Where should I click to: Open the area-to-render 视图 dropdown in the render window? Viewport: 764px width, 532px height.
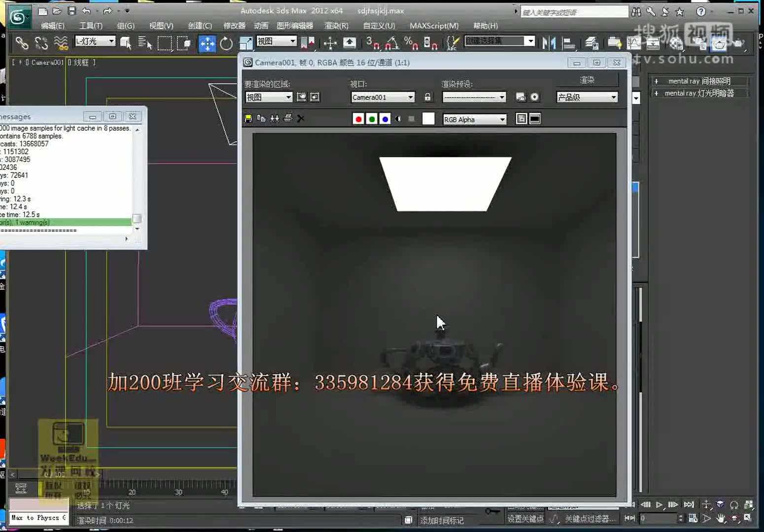(269, 97)
